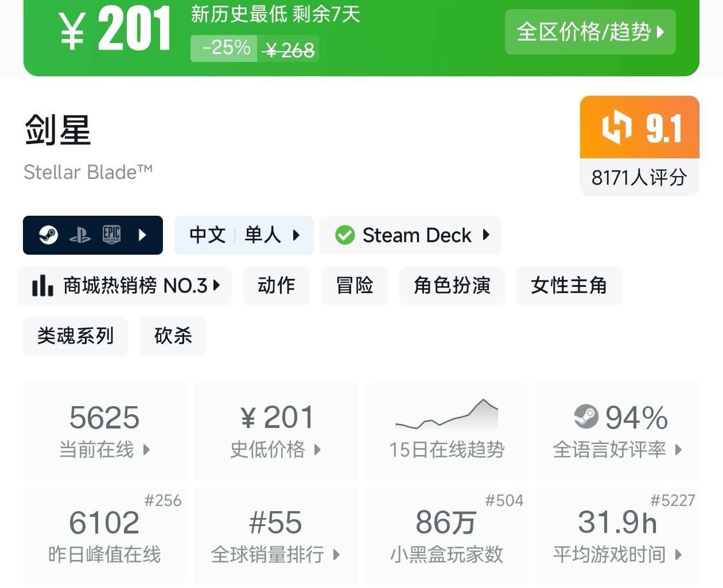Screen dimensions: 723x588
Task: Open 平均游戏时间 31.9h stats
Action: pyautogui.click(x=617, y=535)
